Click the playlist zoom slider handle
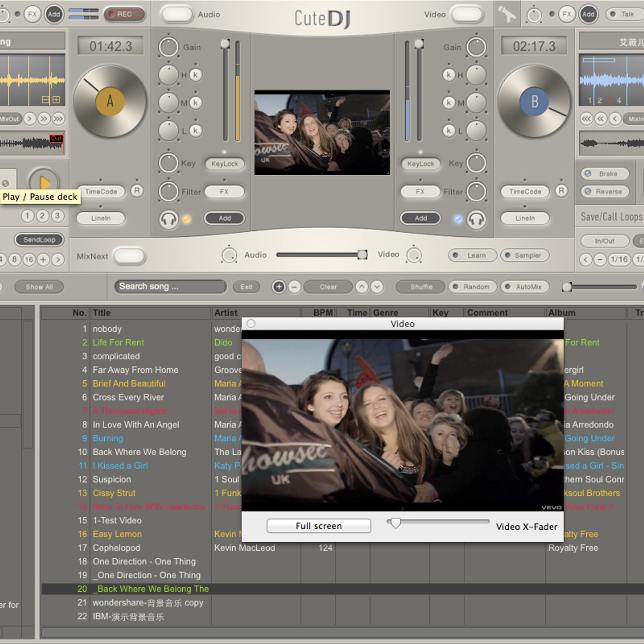 [x=567, y=287]
